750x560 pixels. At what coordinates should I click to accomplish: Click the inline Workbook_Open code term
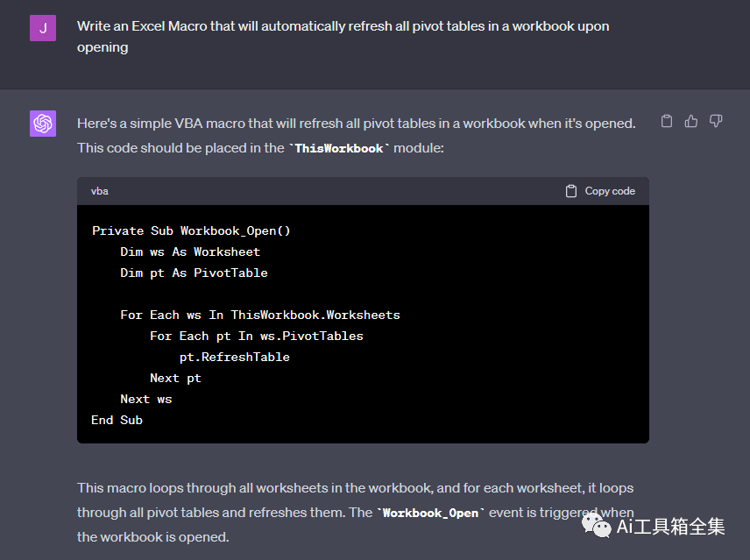point(430,513)
